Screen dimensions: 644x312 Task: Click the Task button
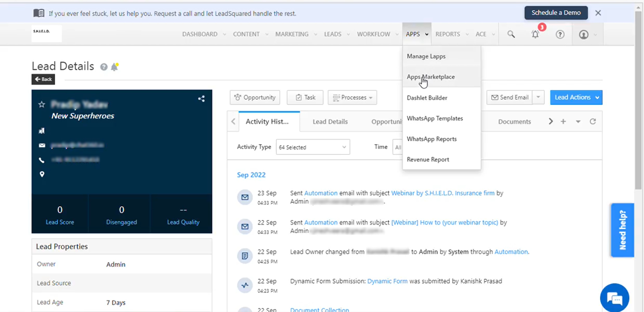[x=305, y=98]
